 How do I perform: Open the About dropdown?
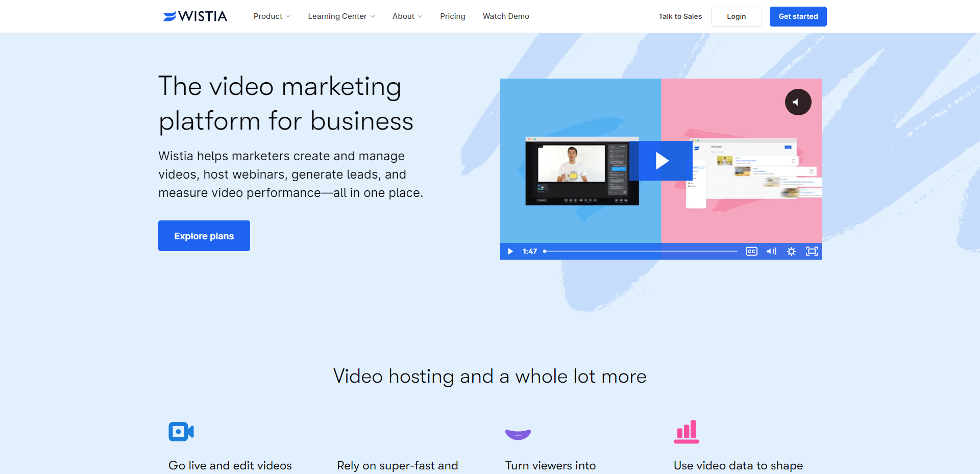pos(407,16)
